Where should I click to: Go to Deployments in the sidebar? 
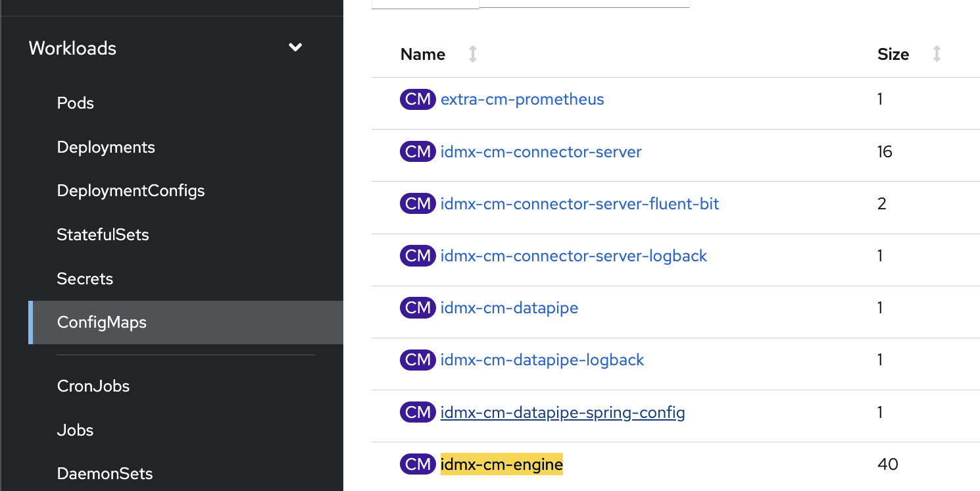pos(106,147)
